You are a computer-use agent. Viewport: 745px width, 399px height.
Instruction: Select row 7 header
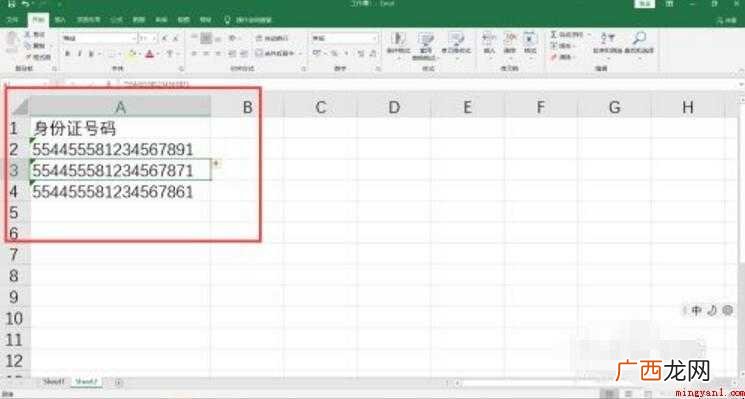(13, 255)
